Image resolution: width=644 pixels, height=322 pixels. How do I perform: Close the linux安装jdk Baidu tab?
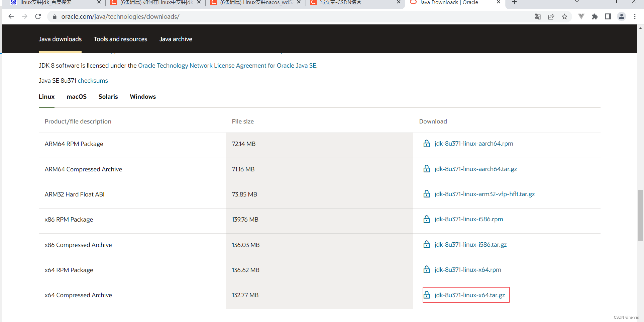[99, 2]
